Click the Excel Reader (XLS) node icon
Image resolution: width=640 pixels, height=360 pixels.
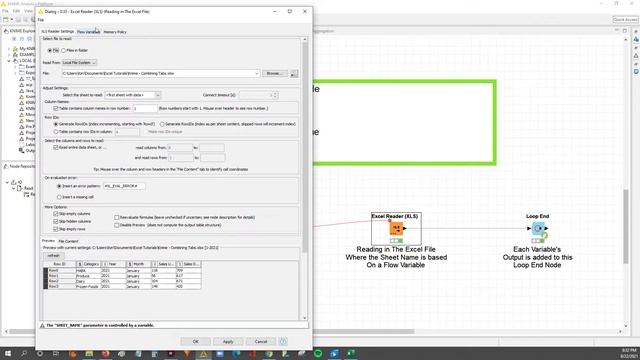(x=396, y=229)
